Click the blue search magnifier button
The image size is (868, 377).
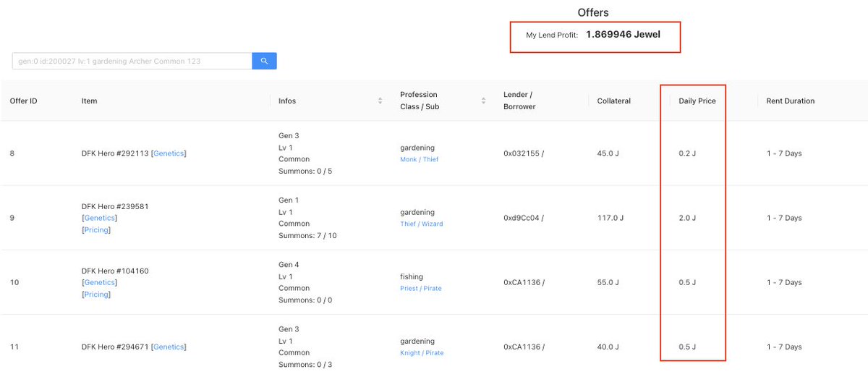(264, 61)
